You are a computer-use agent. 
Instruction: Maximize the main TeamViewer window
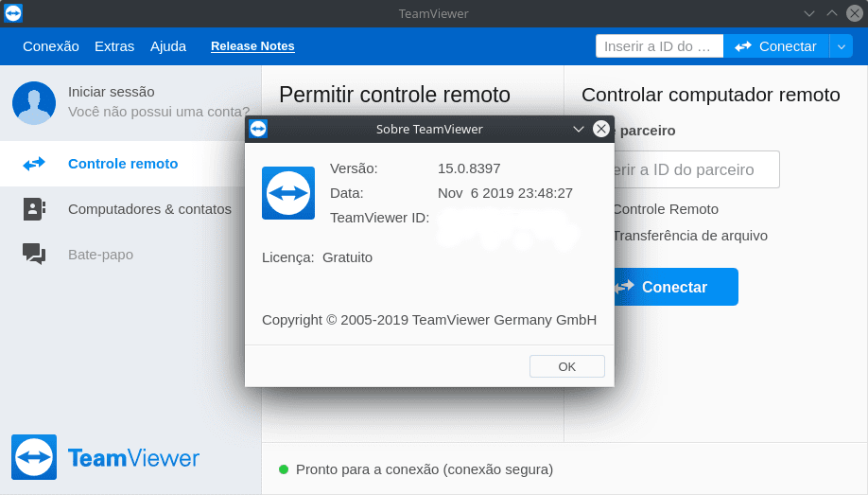pyautogui.click(x=832, y=13)
